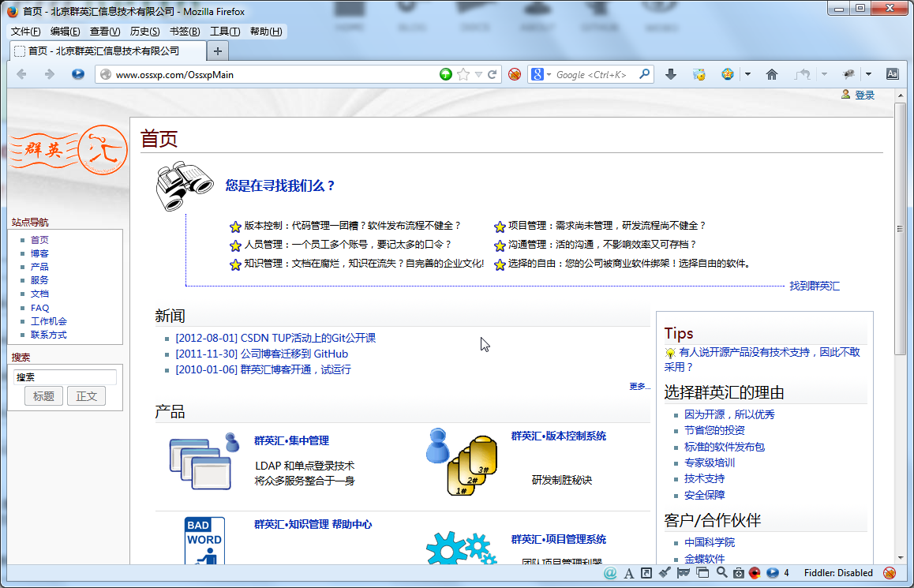Open the 群英汇•集中管理 product link
The height and width of the screenshot is (588, 914).
291,440
